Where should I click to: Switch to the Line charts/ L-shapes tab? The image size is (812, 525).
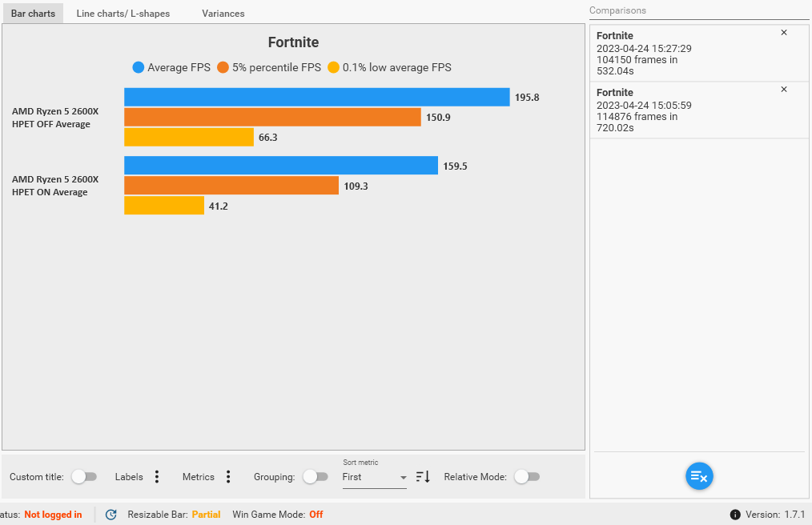tap(123, 13)
